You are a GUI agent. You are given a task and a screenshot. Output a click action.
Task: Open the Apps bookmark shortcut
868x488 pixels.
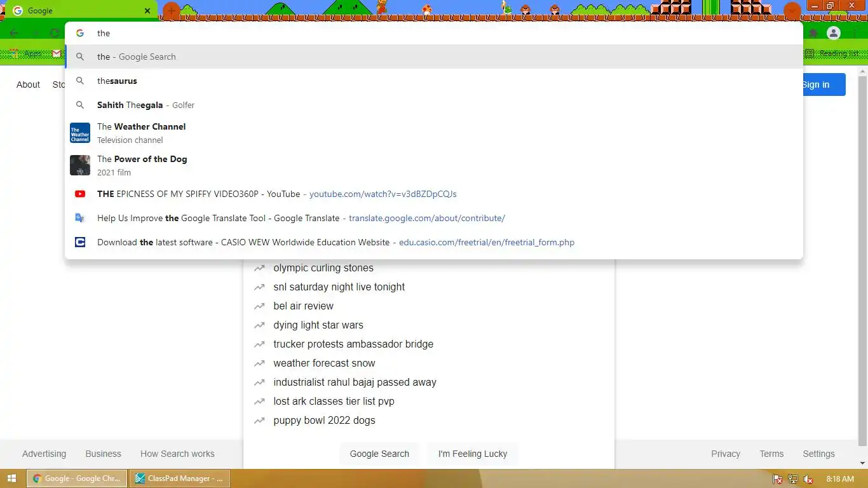point(25,54)
